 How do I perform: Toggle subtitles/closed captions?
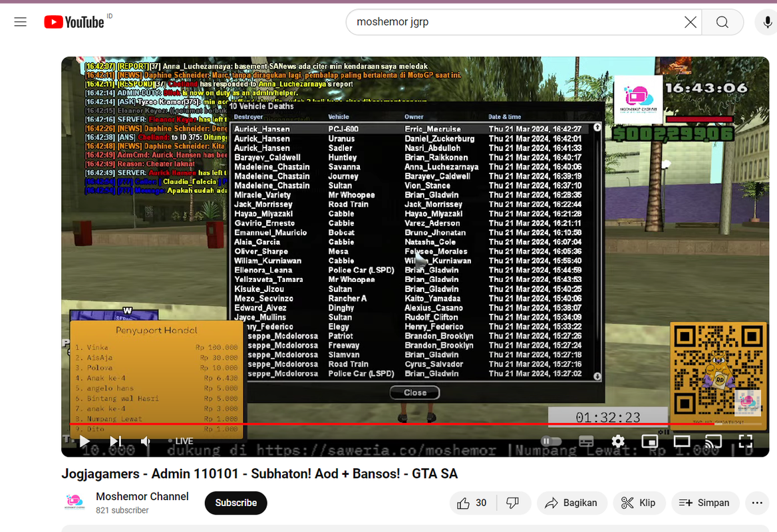pos(586,441)
